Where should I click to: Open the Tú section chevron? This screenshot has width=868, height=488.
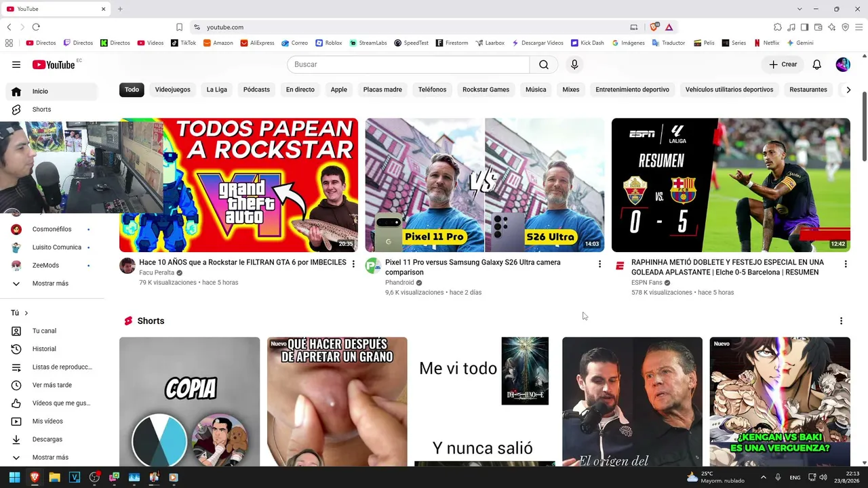[26, 313]
